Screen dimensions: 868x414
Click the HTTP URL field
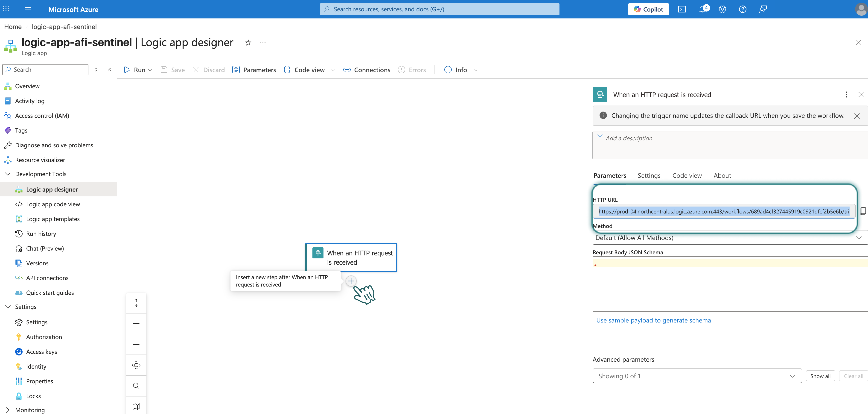click(x=723, y=211)
